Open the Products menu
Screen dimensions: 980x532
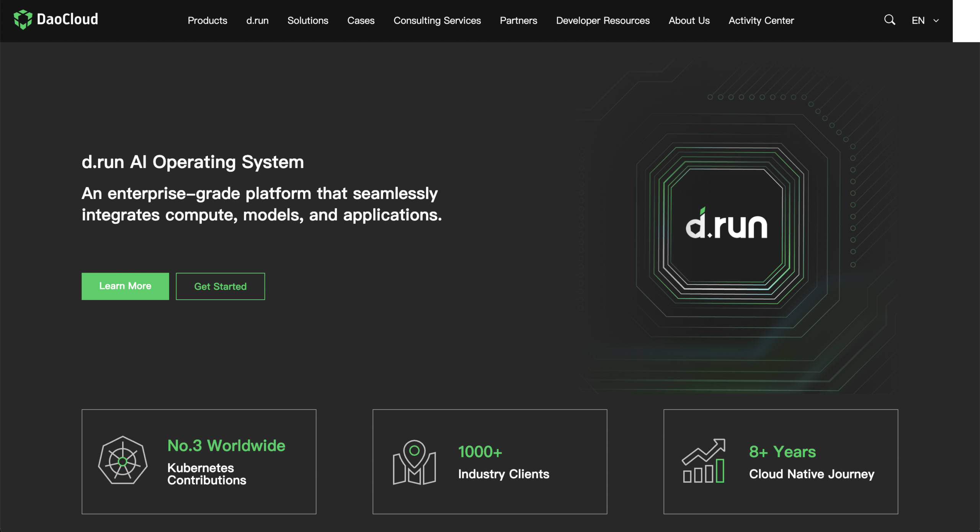(x=207, y=20)
